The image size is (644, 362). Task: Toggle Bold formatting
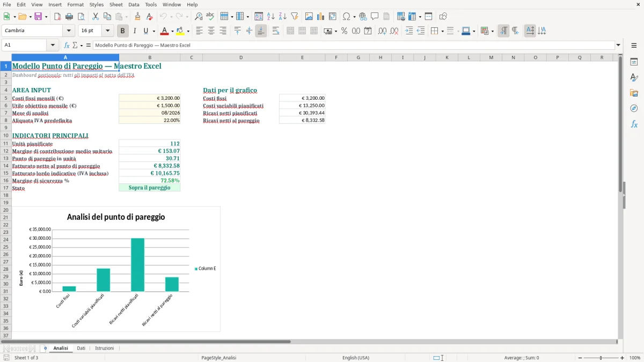click(122, 31)
